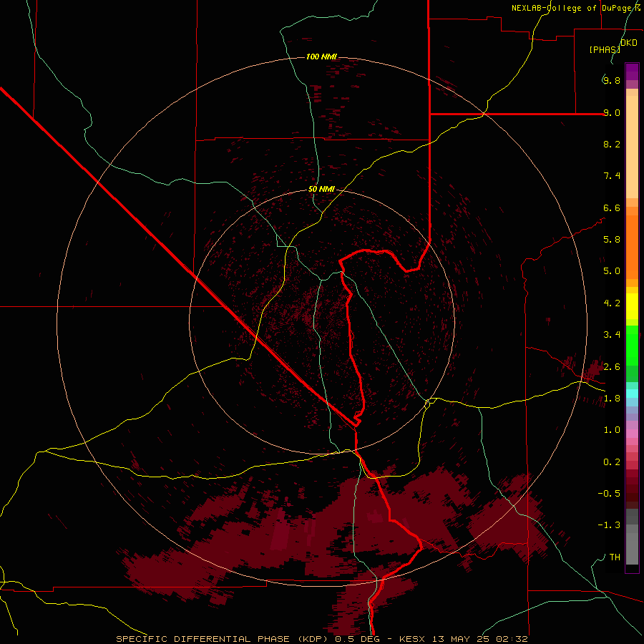The image size is (644, 644).
Task: Click the [PHAS] legend heading
Action: pos(605,49)
